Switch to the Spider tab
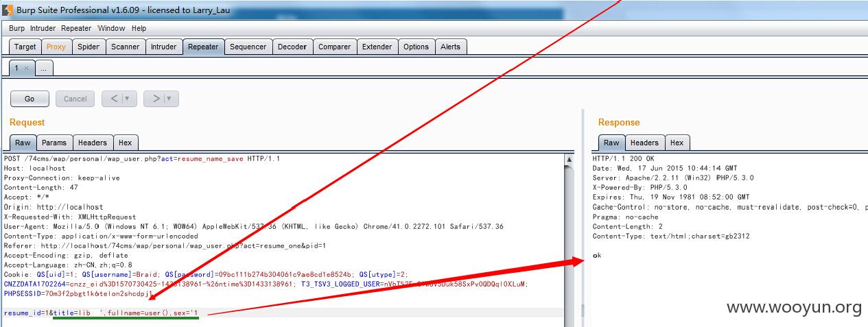Screen dimensions: 868x327 (89, 47)
